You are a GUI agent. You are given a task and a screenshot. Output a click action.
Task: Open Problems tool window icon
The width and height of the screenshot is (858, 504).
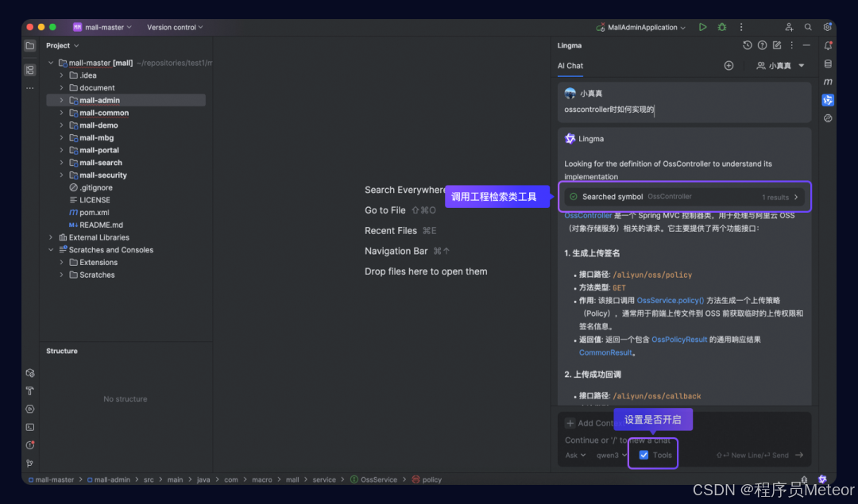[30, 445]
